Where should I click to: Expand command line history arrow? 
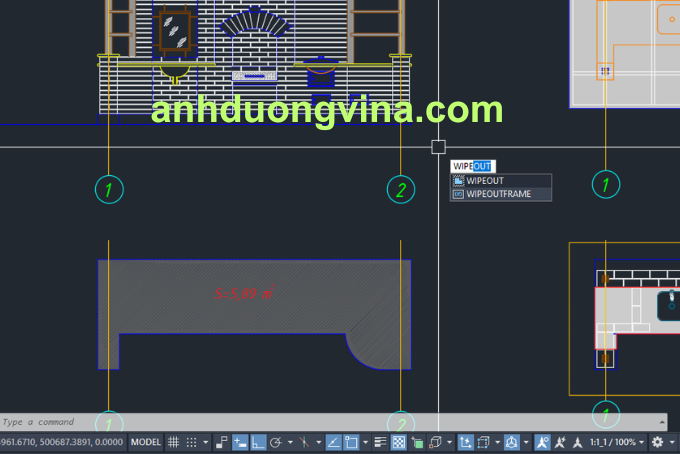tap(660, 422)
